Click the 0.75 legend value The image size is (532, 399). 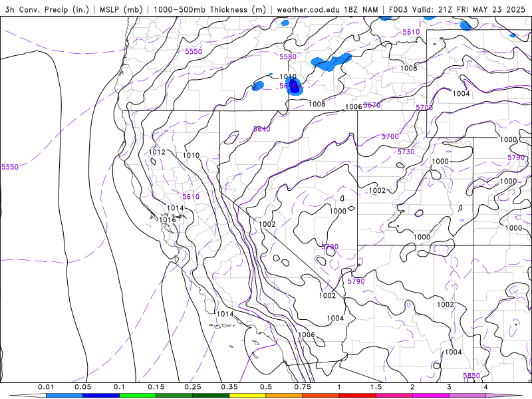point(303,387)
